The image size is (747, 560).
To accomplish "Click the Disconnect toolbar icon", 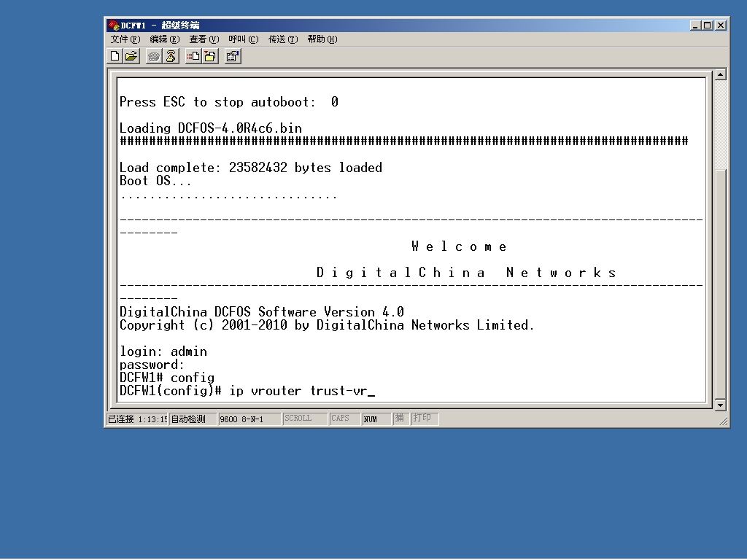I will 170,56.
